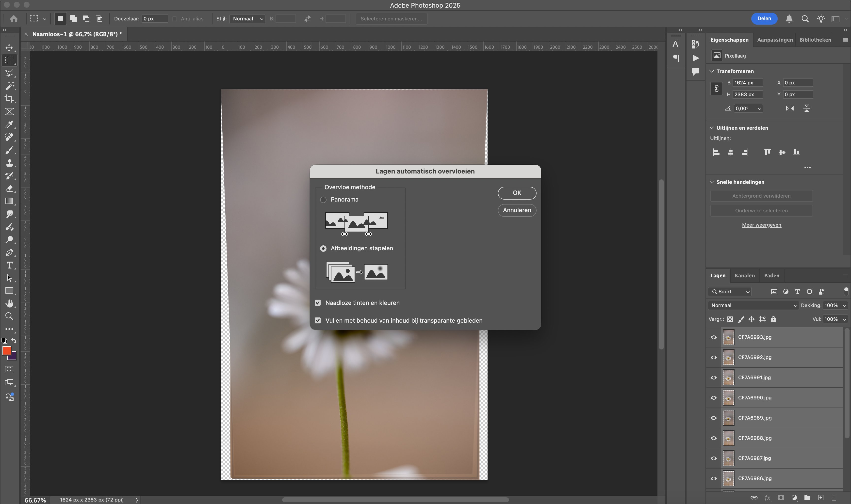Open the layer blend mode Normaal dropdown
851x504 pixels.
(753, 305)
